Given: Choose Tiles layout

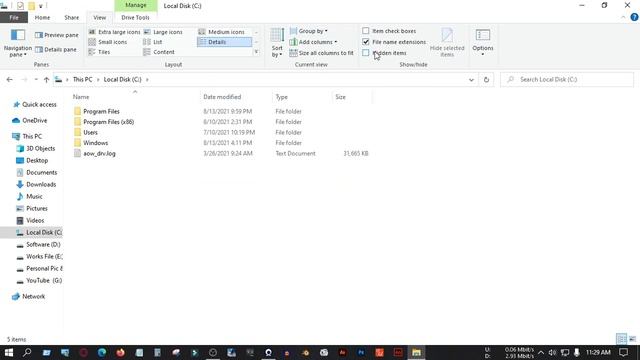Looking at the screenshot, I should [99, 52].
